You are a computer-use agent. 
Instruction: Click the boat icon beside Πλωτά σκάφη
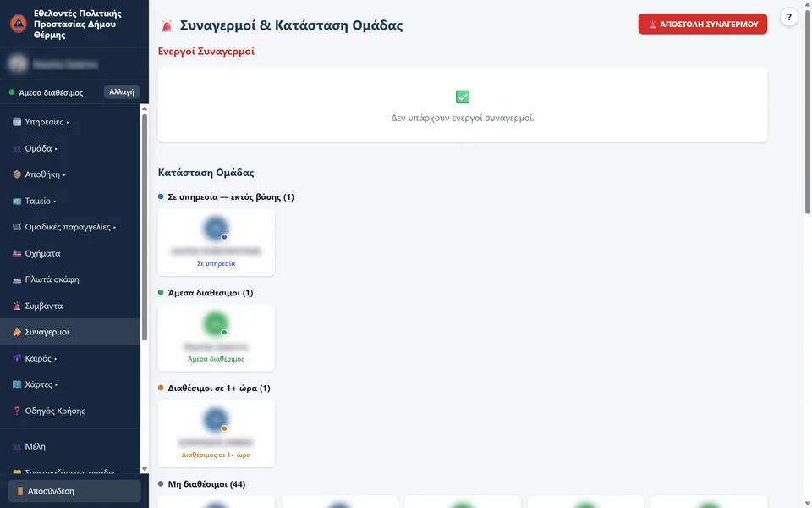17,279
